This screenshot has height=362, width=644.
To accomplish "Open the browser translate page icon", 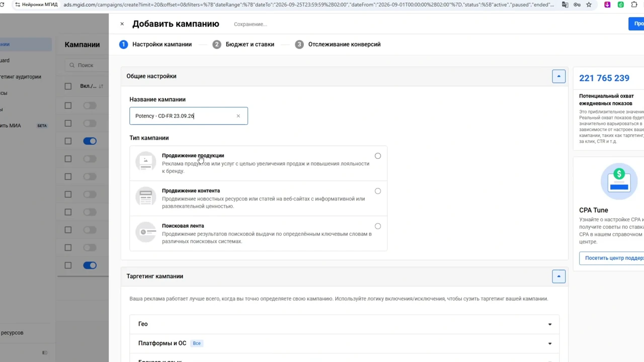I will pyautogui.click(x=565, y=5).
